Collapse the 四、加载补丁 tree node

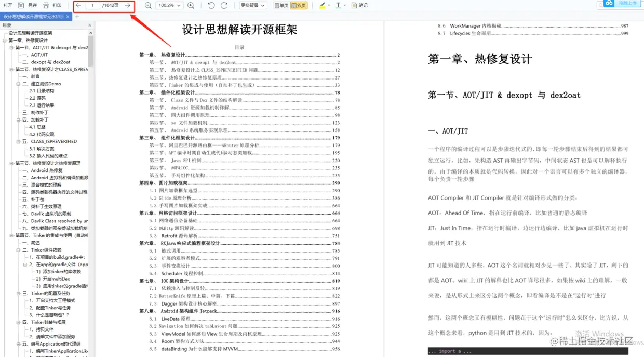point(18,120)
